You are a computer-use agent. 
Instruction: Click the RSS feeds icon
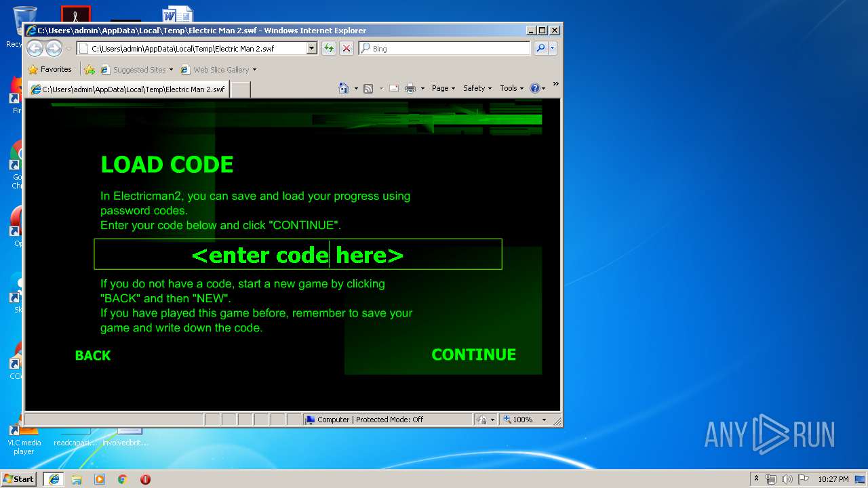pyautogui.click(x=368, y=88)
